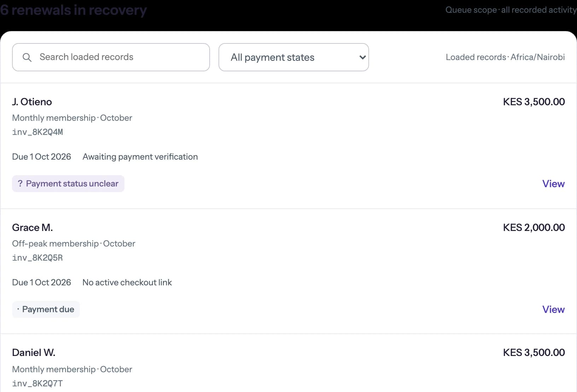Click the question mark icon in unclear badge
This screenshot has width=577, height=392.
(x=20, y=184)
